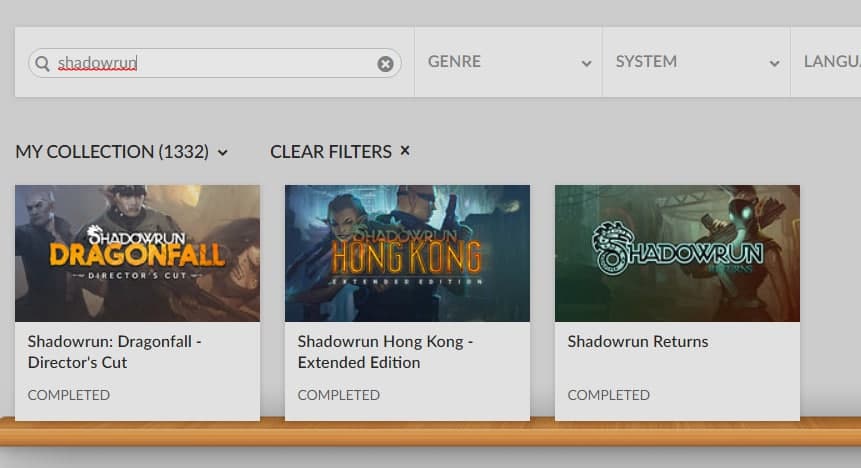861x468 pixels.
Task: Open the SYSTEM filter dropdown
Action: pos(696,62)
